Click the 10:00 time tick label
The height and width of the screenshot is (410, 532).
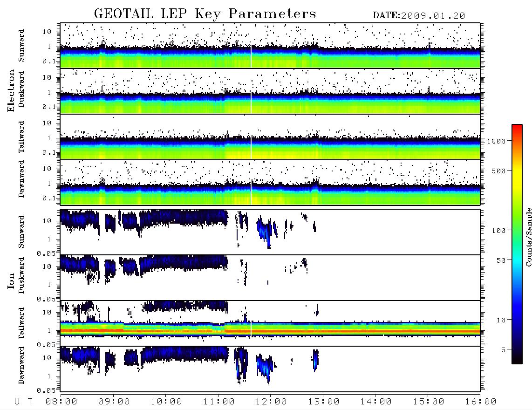166,402
